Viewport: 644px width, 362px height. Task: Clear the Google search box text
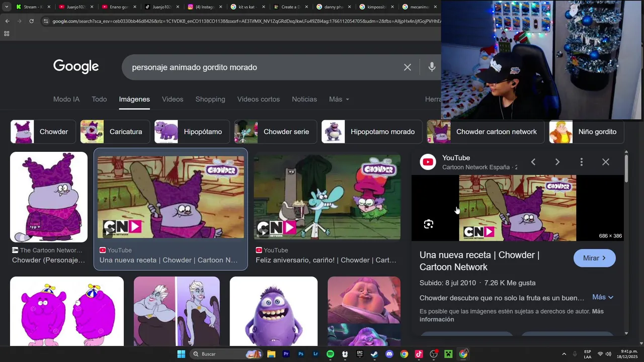tap(408, 67)
